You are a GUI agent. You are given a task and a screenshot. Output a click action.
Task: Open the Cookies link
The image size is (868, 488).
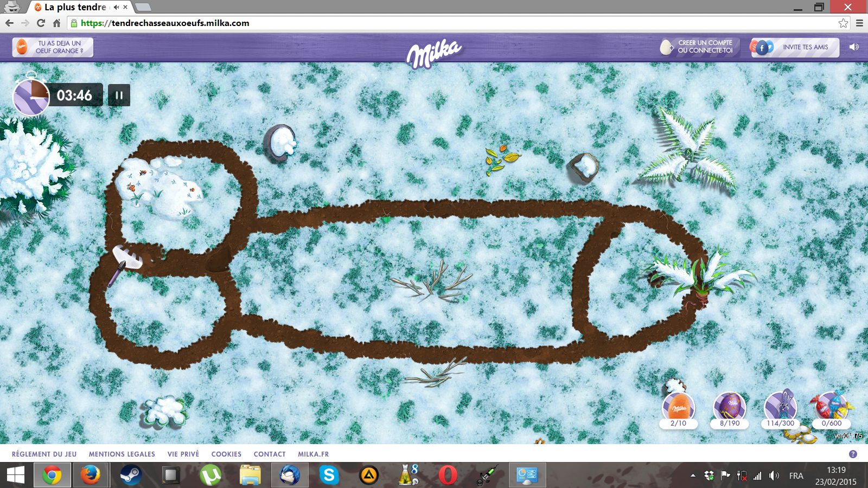[x=226, y=454]
